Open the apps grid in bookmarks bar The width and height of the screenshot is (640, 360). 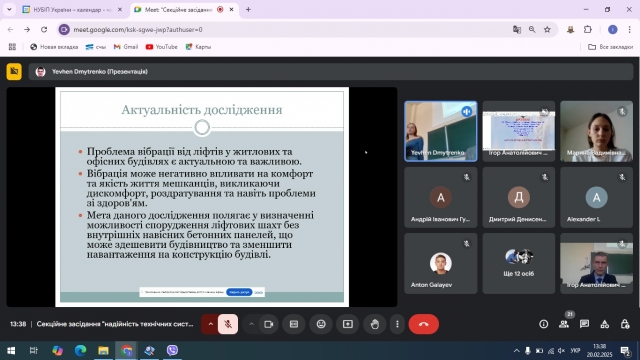tap(12, 47)
